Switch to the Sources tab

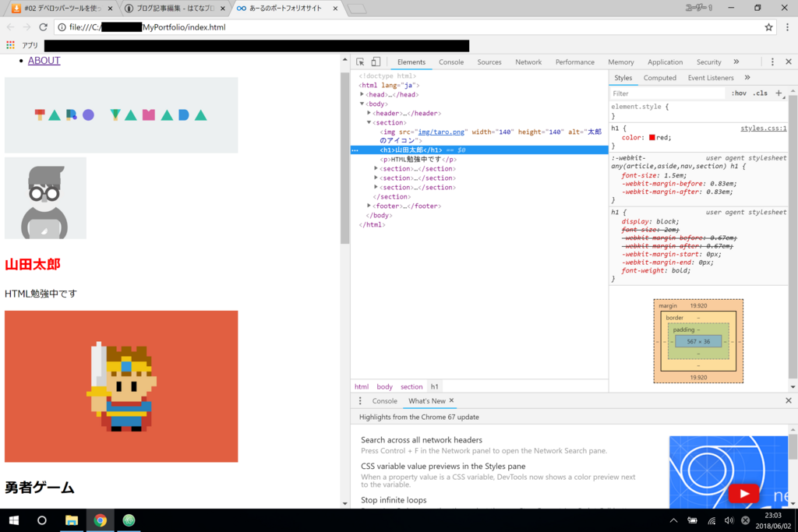coord(489,62)
